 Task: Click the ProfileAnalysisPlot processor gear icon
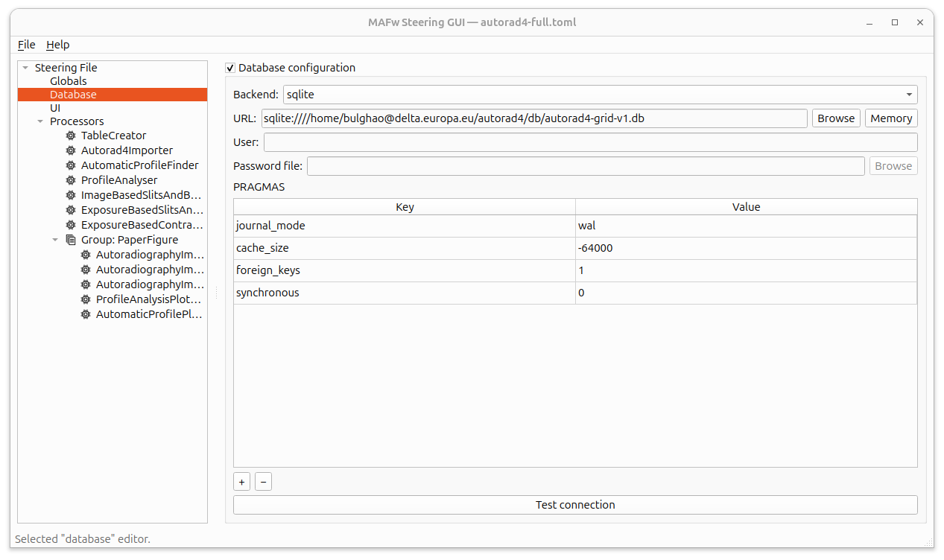(84, 299)
